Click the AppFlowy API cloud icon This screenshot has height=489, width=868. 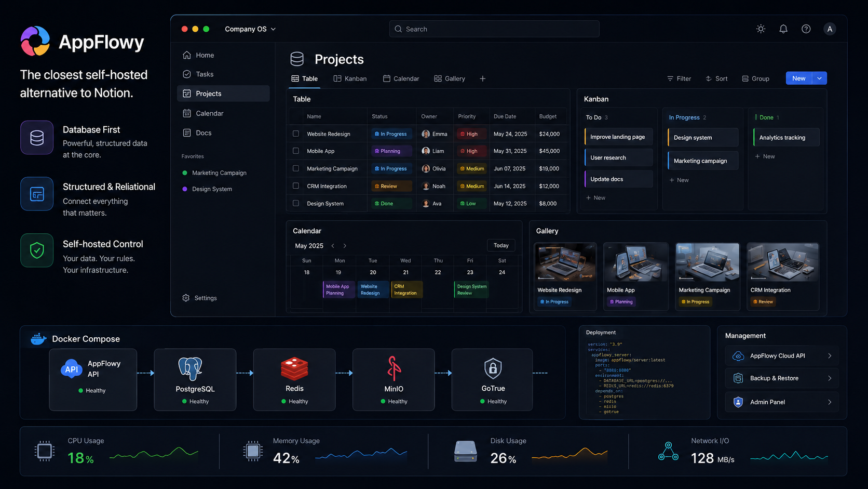click(72, 369)
